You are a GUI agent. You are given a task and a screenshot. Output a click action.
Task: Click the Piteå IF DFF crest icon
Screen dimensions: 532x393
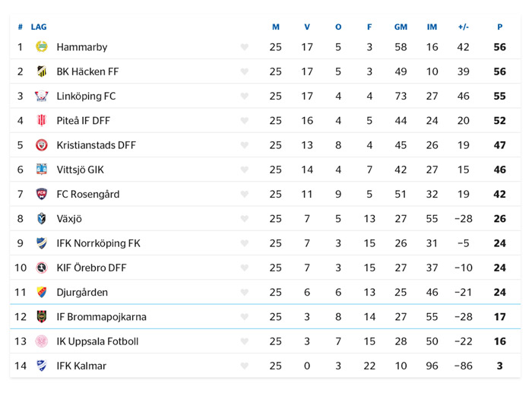pos(41,120)
